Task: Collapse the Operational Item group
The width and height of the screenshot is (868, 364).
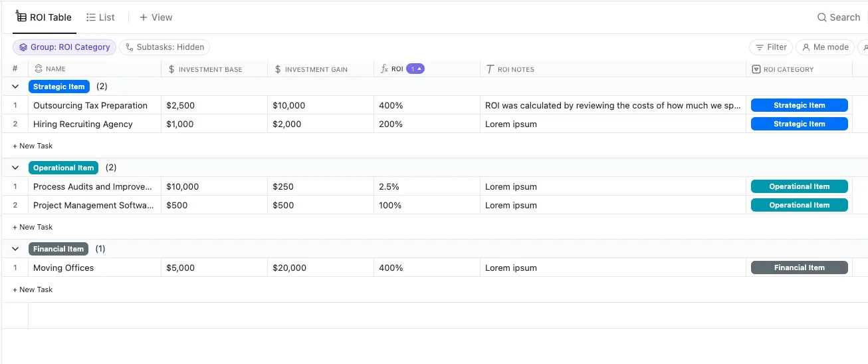Action: coord(15,168)
